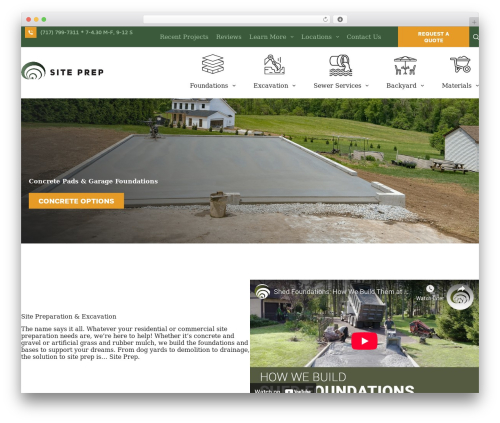The image size is (500, 423).
Task: Expand the Sewer Services menu chevron
Action: tap(367, 86)
